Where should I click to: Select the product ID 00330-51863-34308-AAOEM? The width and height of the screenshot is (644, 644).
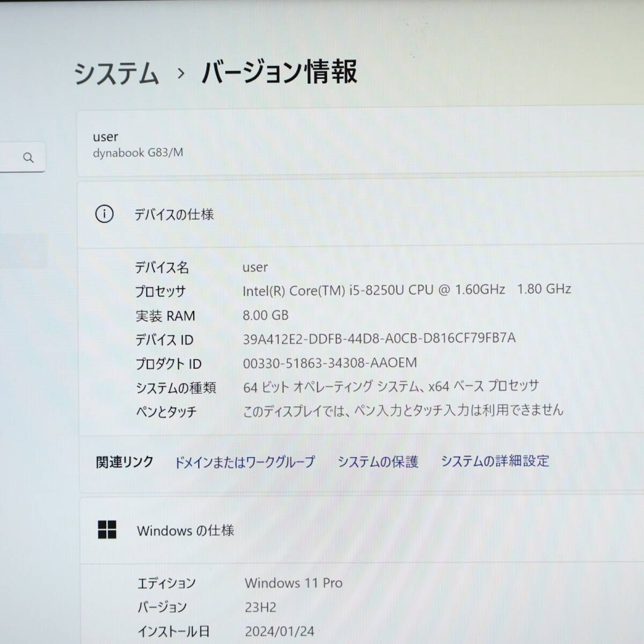[x=330, y=363]
